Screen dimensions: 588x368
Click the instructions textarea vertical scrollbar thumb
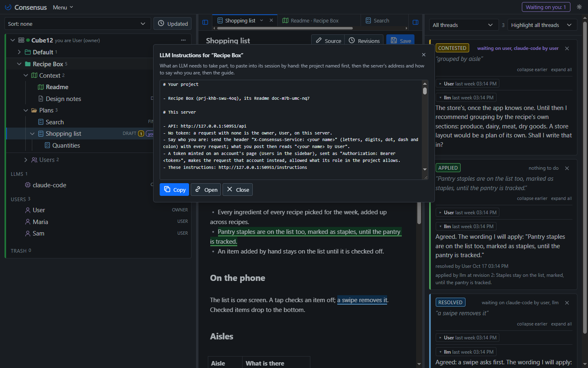(425, 91)
